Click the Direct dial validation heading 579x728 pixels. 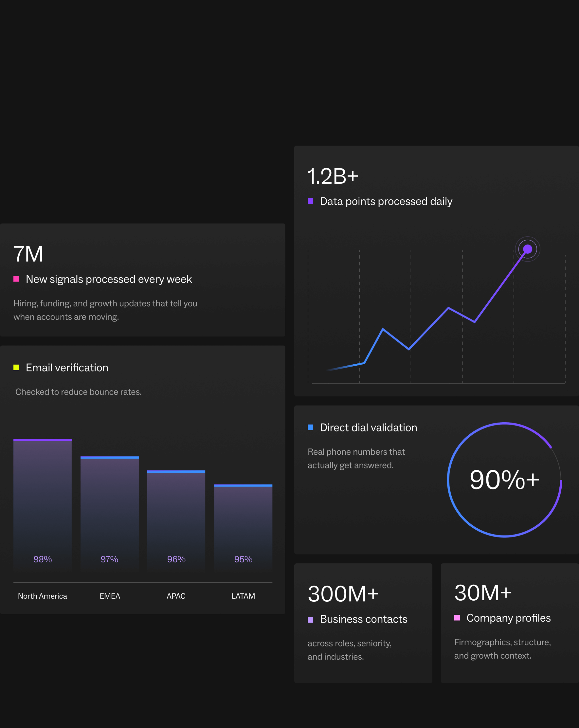pos(368,427)
